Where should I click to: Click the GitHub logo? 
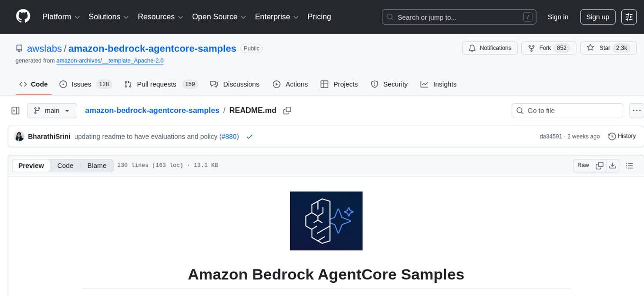(x=23, y=17)
